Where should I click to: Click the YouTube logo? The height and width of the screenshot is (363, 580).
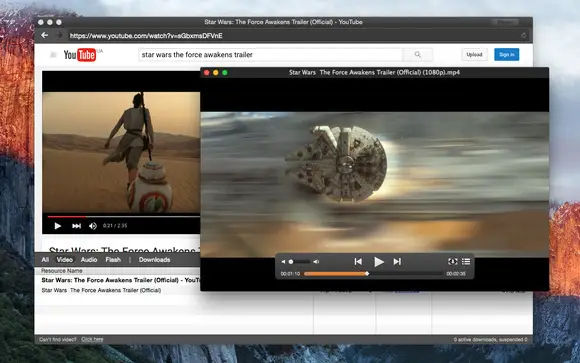(x=80, y=55)
